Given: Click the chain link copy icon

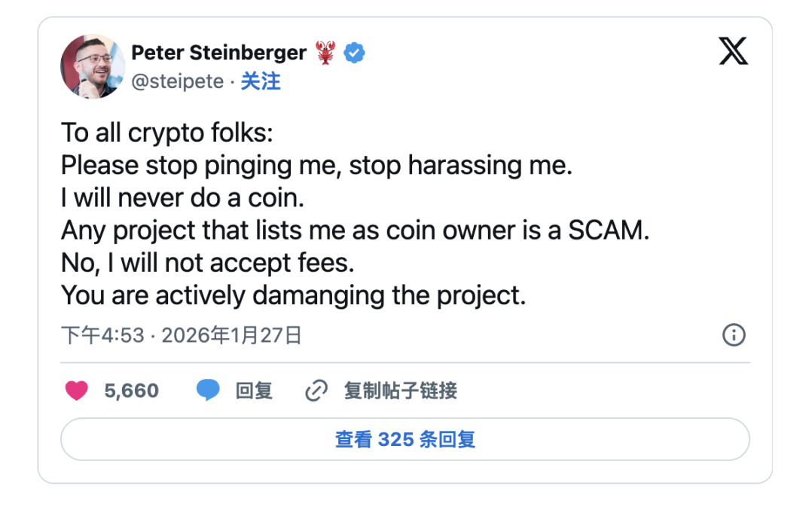Looking at the screenshot, I should coord(316,390).
